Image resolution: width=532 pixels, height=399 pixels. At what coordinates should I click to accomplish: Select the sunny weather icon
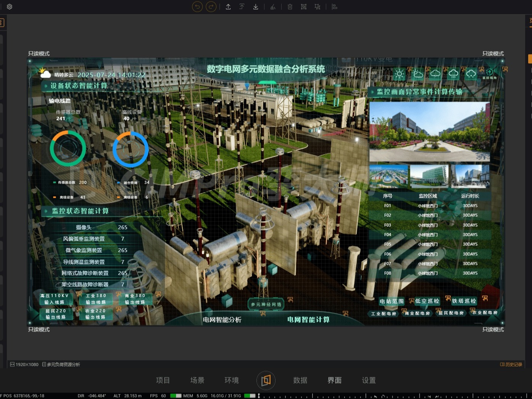tap(399, 74)
